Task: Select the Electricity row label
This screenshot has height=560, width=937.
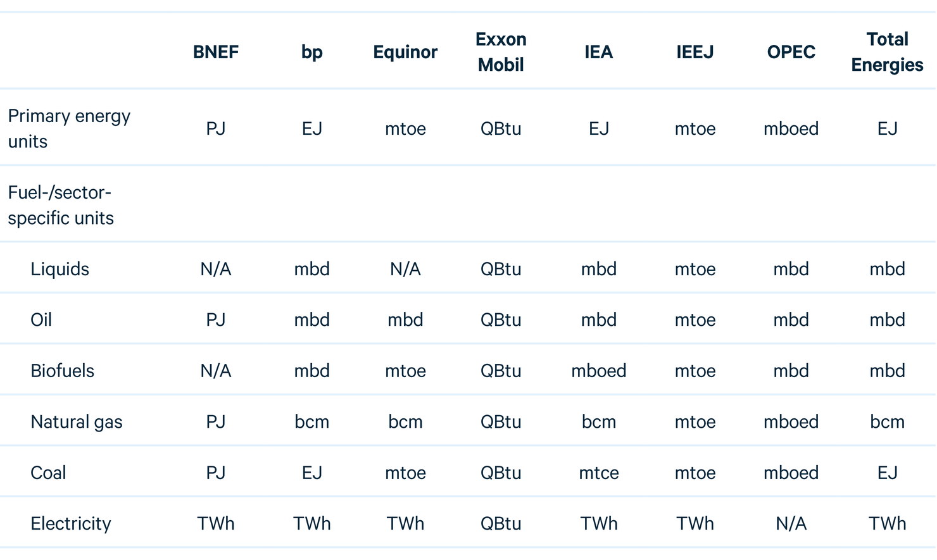Action: [71, 524]
